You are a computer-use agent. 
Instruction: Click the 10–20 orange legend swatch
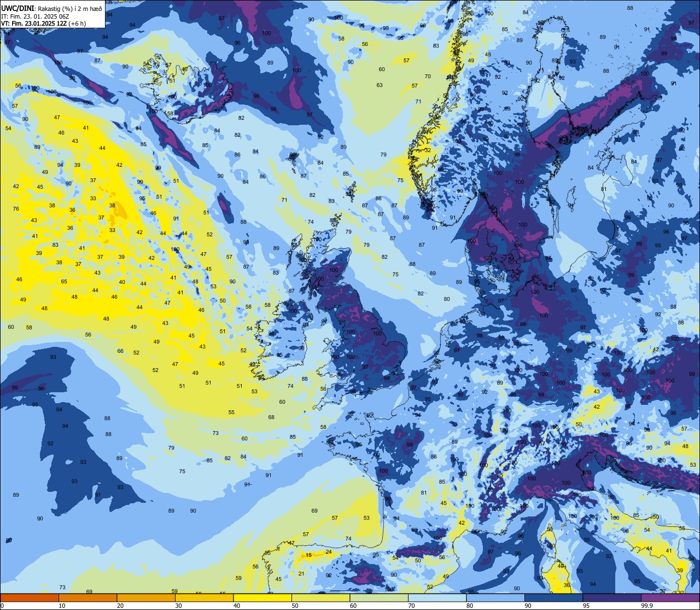tap(87, 598)
